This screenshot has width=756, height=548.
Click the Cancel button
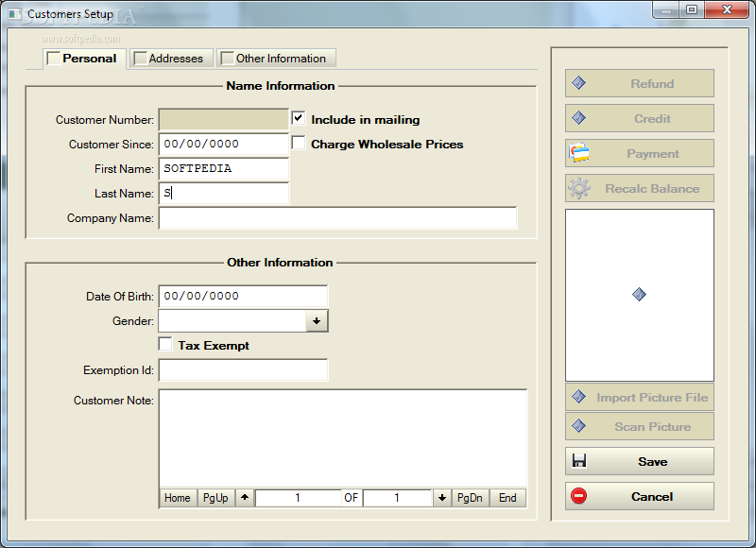pos(640,496)
